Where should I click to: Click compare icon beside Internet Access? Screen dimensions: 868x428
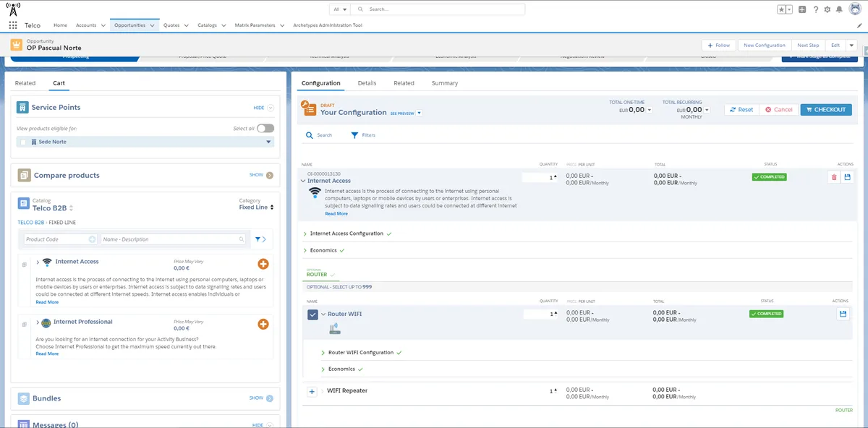tap(24, 263)
